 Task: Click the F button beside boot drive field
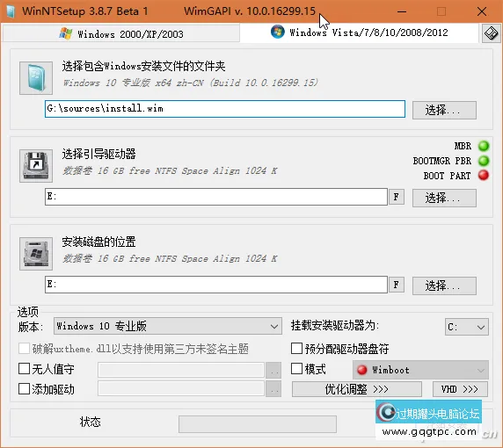pos(397,197)
